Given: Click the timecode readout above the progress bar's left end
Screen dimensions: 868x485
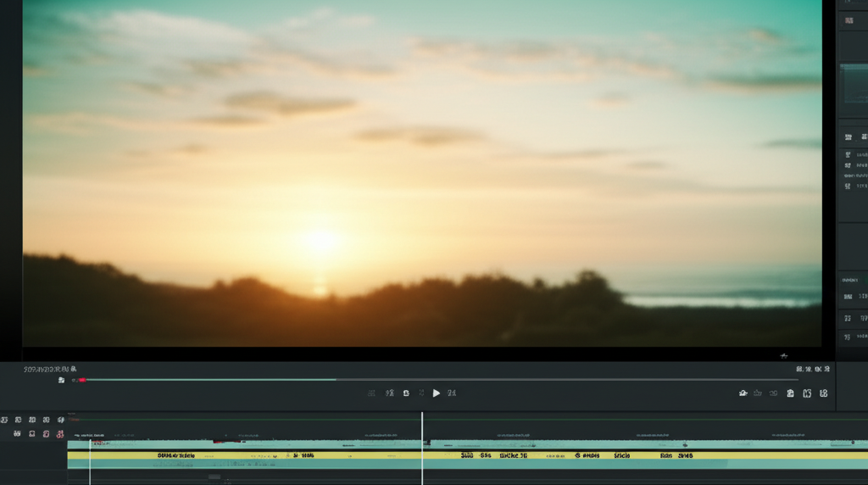Looking at the screenshot, I should click(x=50, y=369).
